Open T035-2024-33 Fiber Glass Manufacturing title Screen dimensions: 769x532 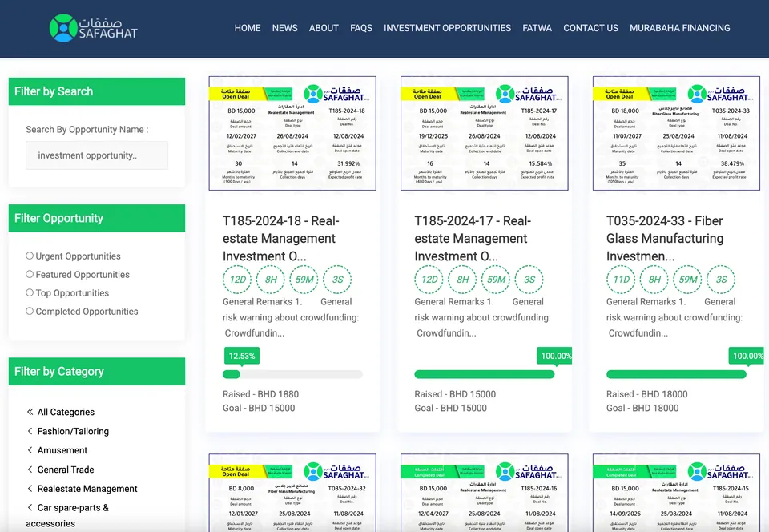[x=665, y=238]
